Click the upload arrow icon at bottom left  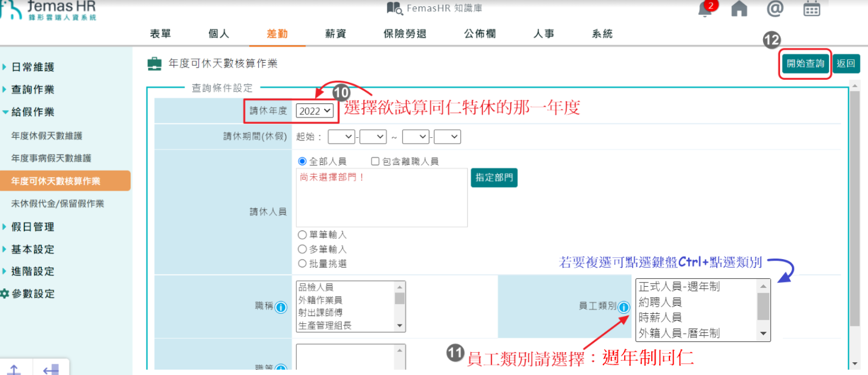point(14,369)
